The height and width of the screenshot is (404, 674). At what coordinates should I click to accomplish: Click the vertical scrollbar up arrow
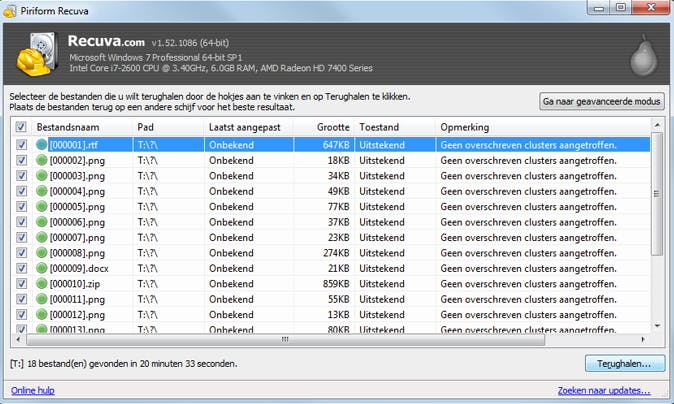[657, 125]
